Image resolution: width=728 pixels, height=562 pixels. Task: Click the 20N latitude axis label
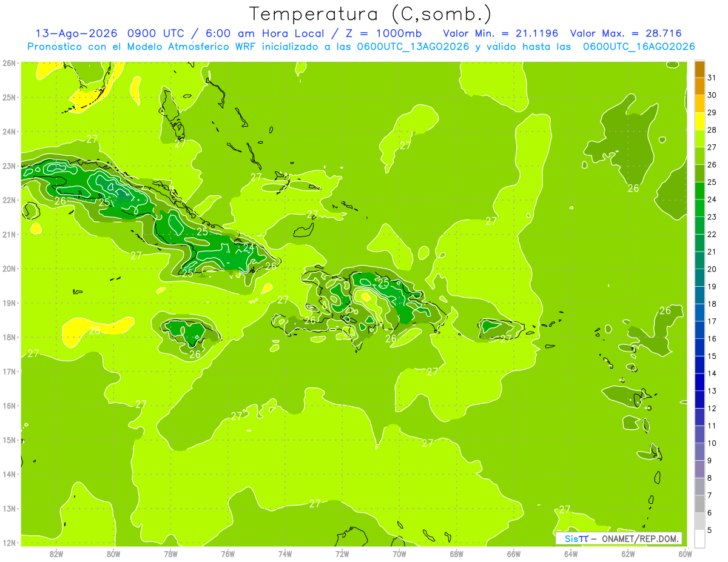(x=9, y=269)
